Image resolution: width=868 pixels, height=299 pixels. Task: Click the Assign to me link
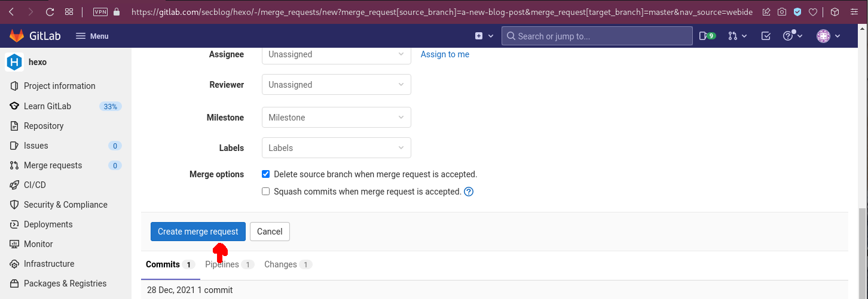445,54
